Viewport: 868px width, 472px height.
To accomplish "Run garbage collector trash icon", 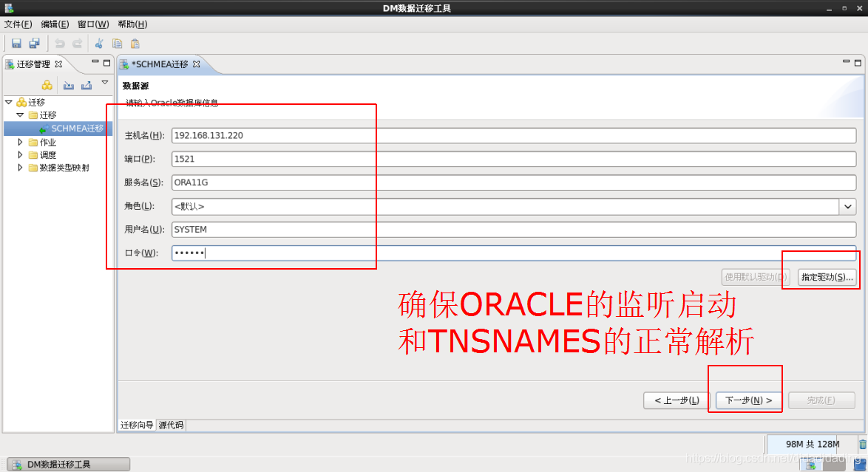I will tap(863, 445).
